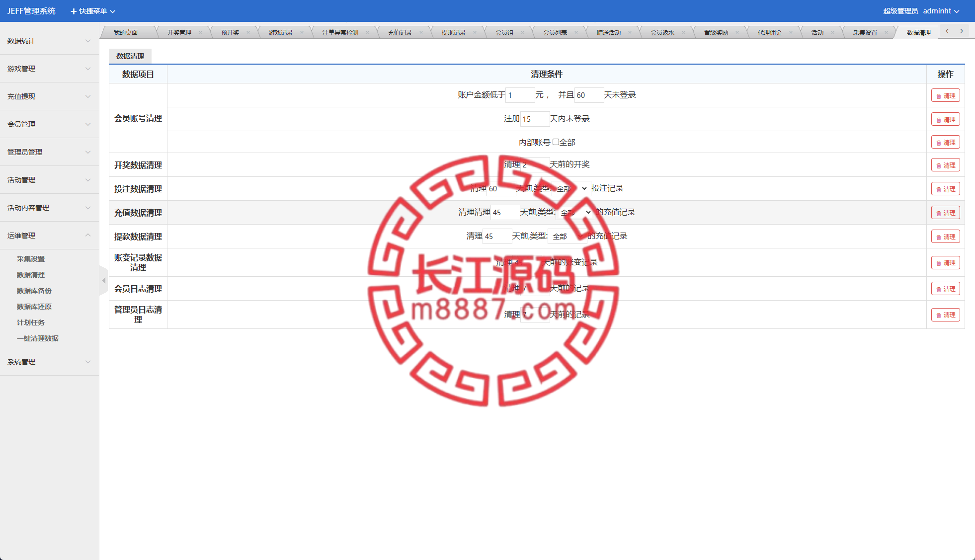
Task: Click 清理 for account balance condition row
Action: (945, 95)
